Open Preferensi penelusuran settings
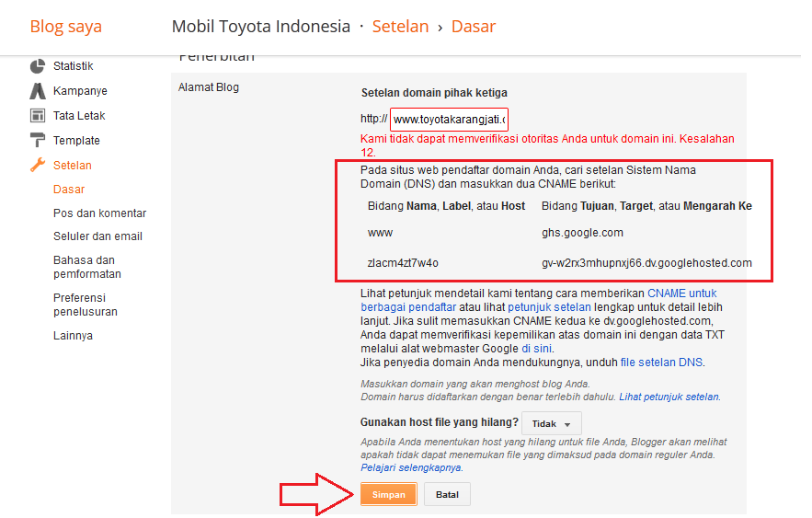812x518 pixels. point(86,305)
